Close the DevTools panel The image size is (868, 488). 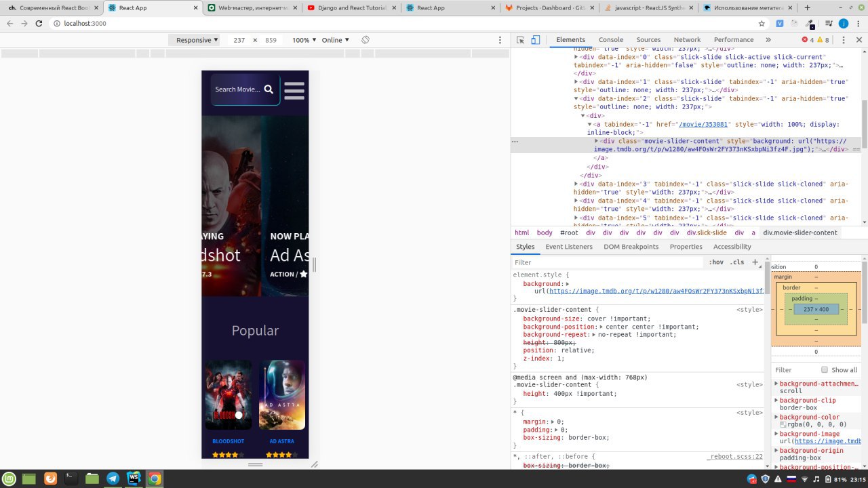(x=859, y=40)
